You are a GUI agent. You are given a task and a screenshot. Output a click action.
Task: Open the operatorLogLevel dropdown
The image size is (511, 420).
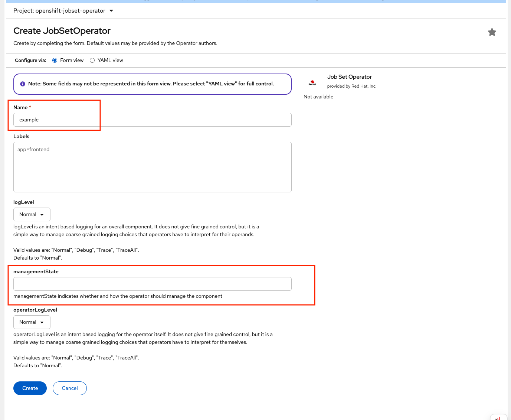coord(32,322)
